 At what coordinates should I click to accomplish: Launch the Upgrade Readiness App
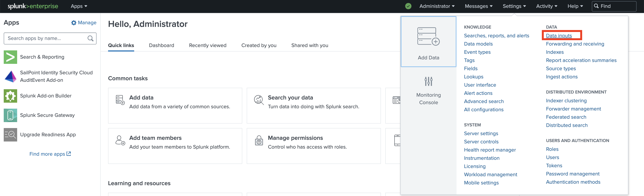click(48, 134)
